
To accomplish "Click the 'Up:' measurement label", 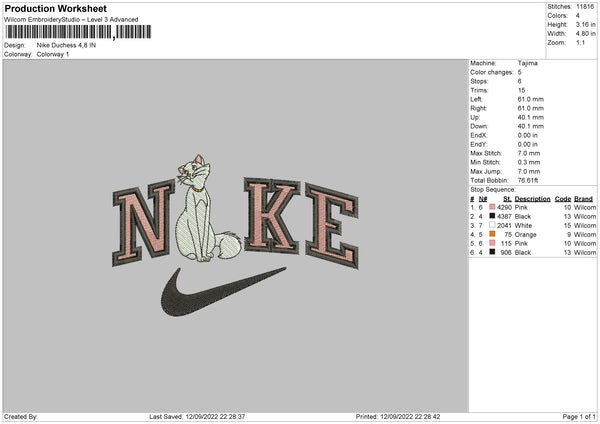I will pos(476,117).
